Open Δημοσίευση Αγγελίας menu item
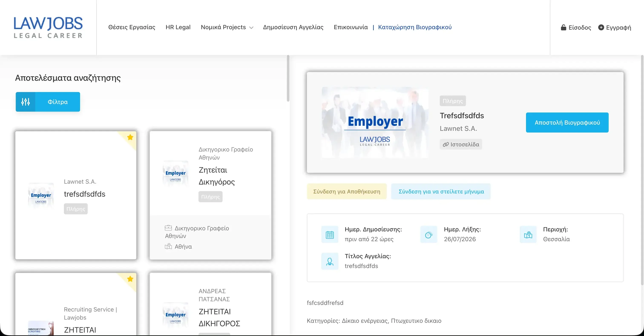This screenshot has width=644, height=336. 293,27
